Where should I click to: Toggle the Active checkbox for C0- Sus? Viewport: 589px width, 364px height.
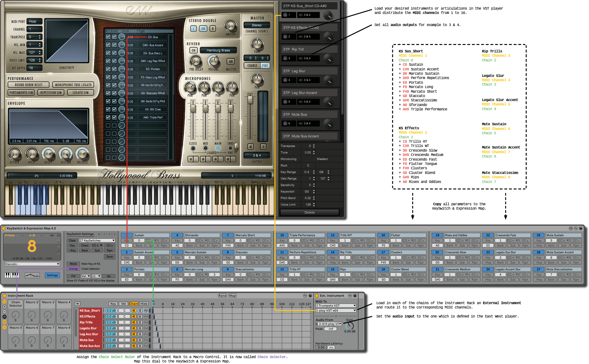coord(108,37)
